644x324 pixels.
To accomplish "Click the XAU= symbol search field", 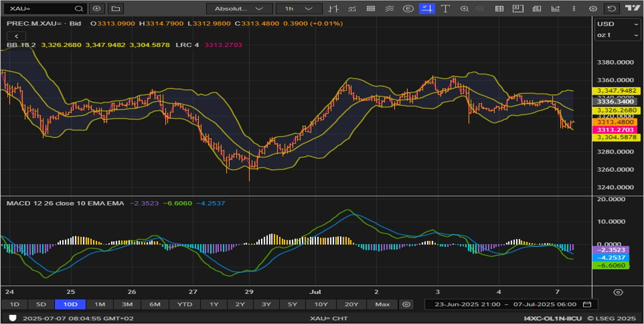I will click(x=45, y=8).
